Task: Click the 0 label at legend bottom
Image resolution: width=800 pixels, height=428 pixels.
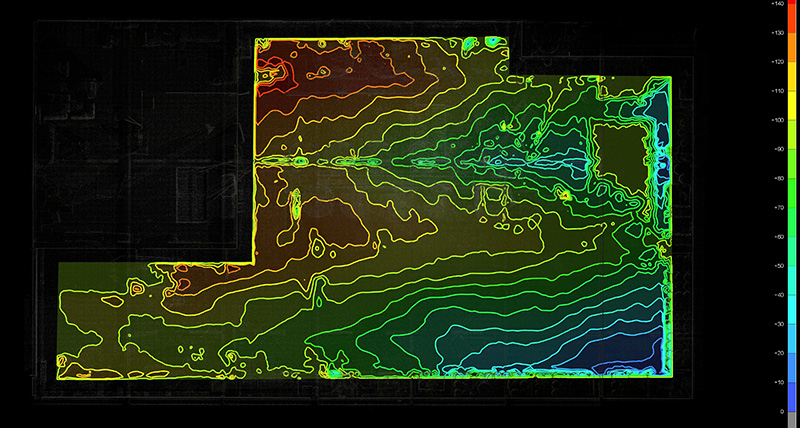Action: point(779,411)
